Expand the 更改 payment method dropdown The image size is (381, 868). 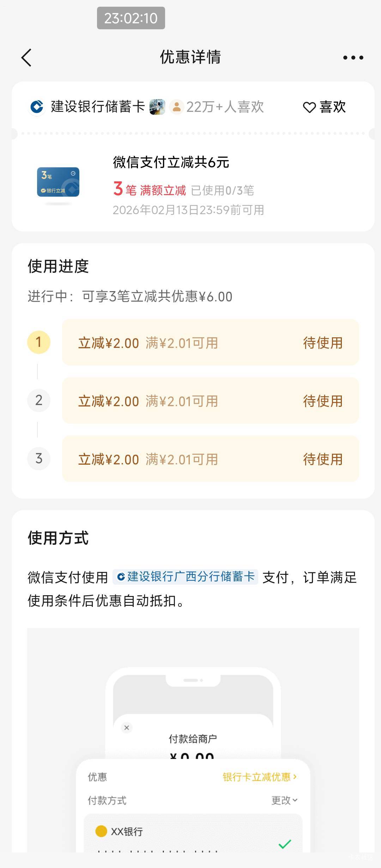click(284, 800)
